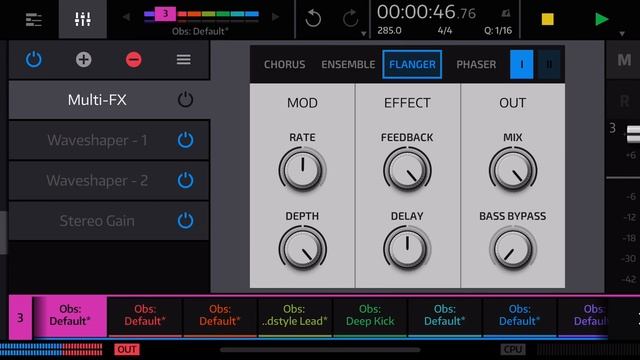Switch to the PHASER tab
Screen dimensions: 640x360
(476, 64)
